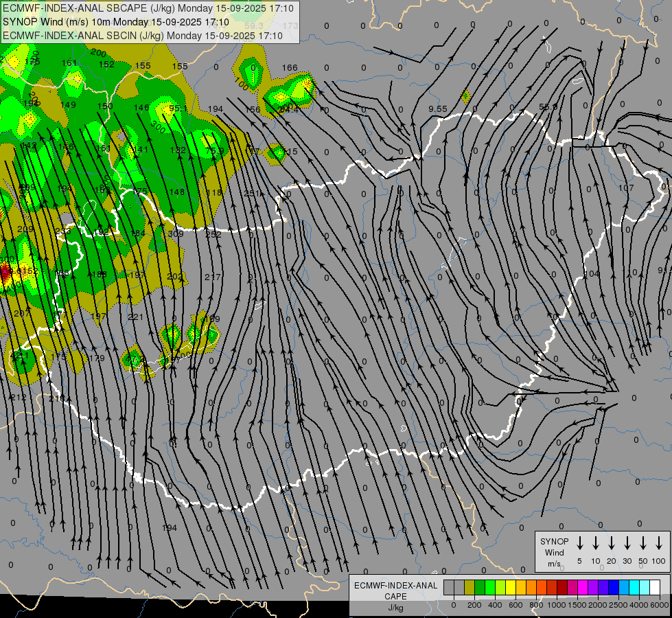Click the 'ECMWF-INDEX-ANAL CAPE J/kg' legend caption
The height and width of the screenshot is (618, 672).
pos(395,596)
